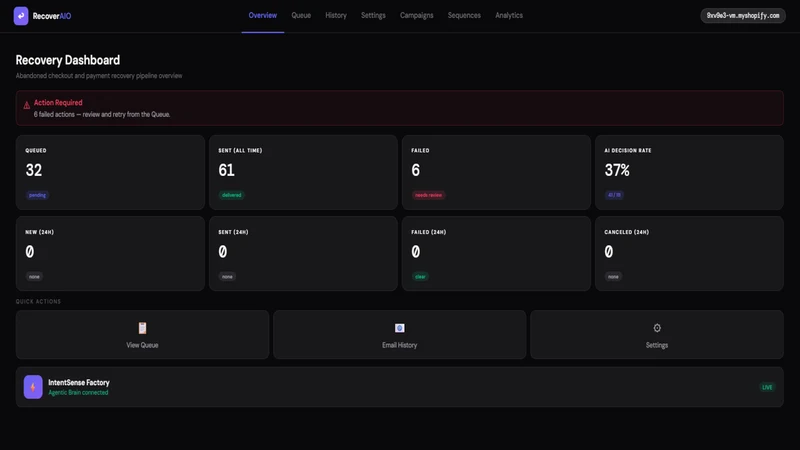The height and width of the screenshot is (450, 800).
Task: Click the Failed card showing 6
Action: 496,172
